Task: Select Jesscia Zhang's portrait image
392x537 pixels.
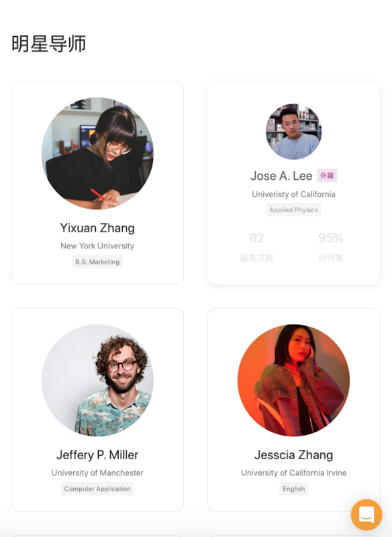Action: click(x=294, y=380)
